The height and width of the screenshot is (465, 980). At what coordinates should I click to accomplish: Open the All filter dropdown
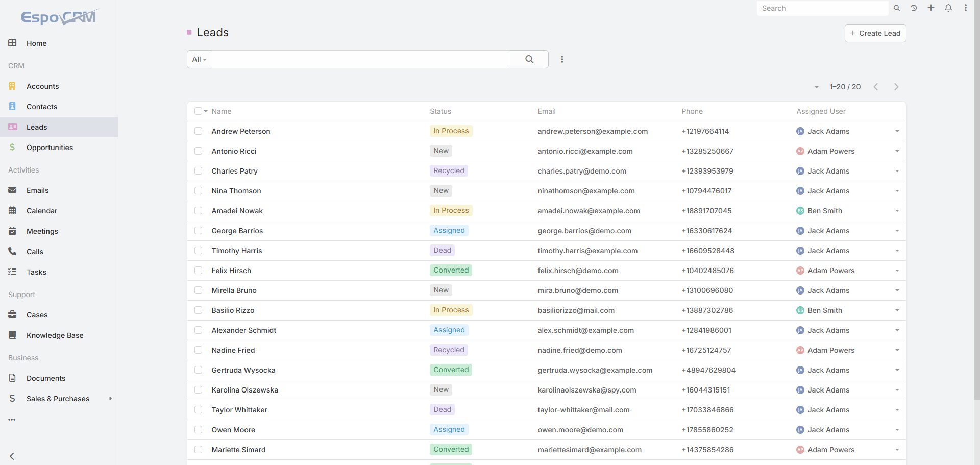point(199,59)
